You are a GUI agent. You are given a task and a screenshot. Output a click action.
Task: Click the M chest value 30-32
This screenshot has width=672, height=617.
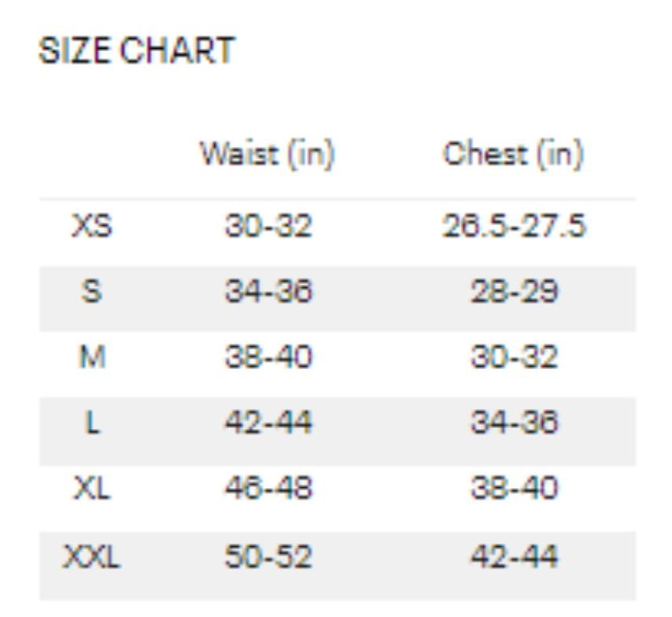[x=514, y=358]
